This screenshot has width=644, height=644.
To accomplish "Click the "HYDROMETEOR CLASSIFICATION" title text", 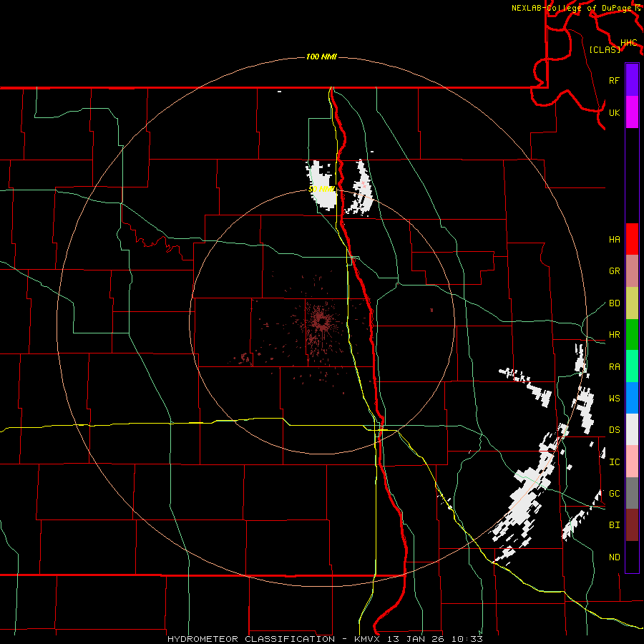I will [251, 639].
